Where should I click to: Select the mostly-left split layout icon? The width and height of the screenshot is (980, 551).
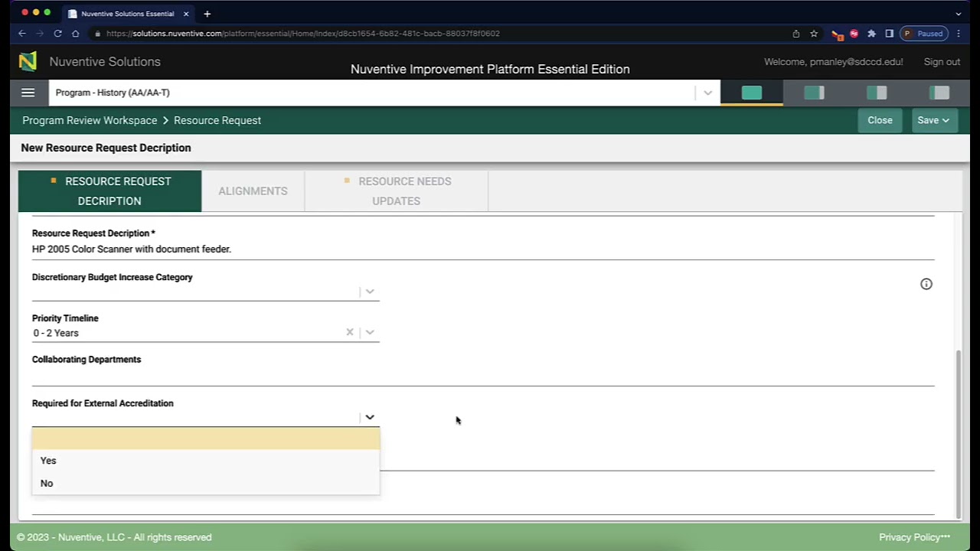coord(814,93)
